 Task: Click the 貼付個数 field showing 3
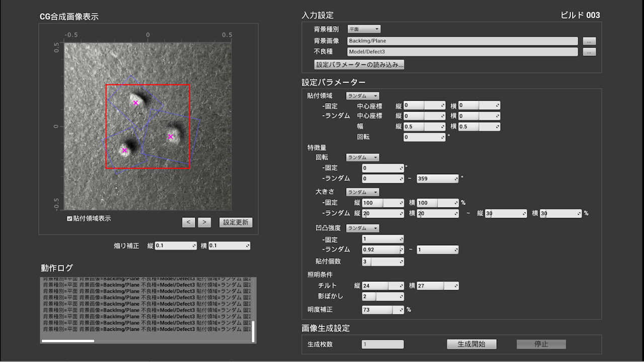coord(383,261)
